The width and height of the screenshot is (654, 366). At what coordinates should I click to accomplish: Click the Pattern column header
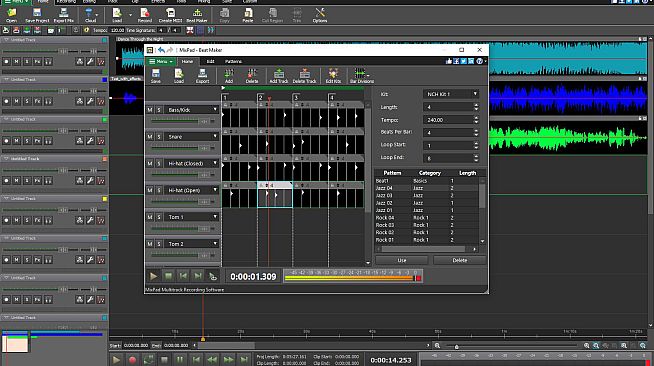tap(392, 173)
